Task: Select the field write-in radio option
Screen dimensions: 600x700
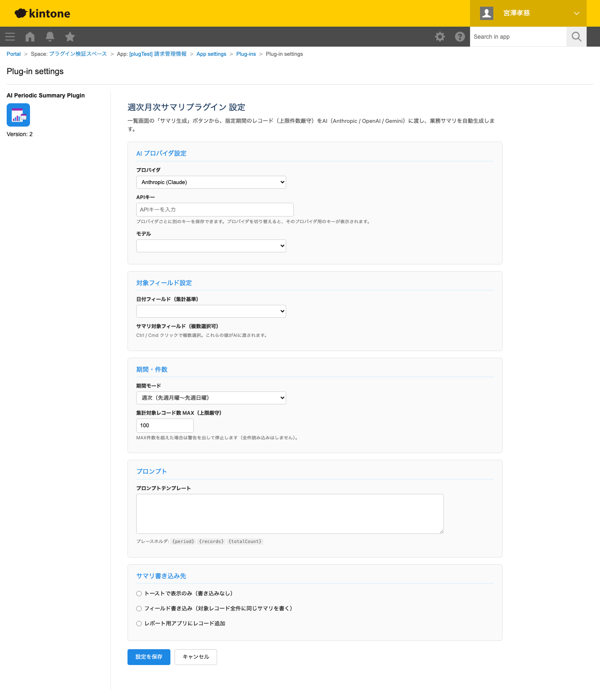Action: click(x=139, y=608)
